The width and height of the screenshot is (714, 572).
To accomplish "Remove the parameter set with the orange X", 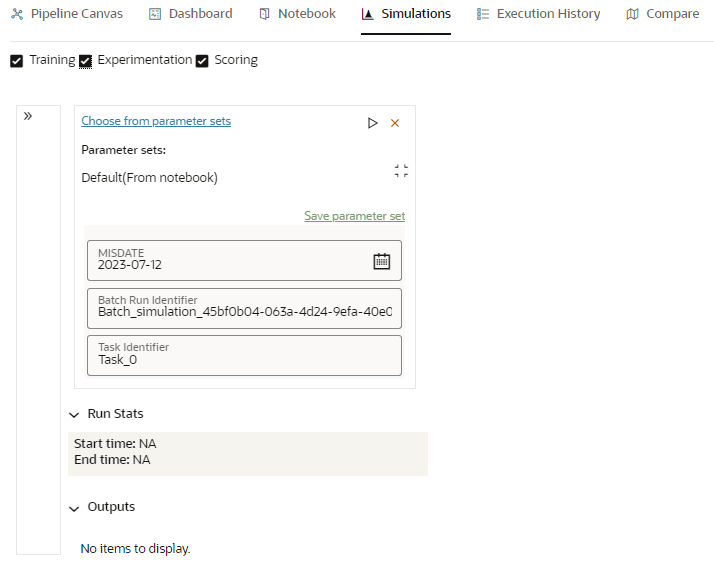I will tap(395, 123).
